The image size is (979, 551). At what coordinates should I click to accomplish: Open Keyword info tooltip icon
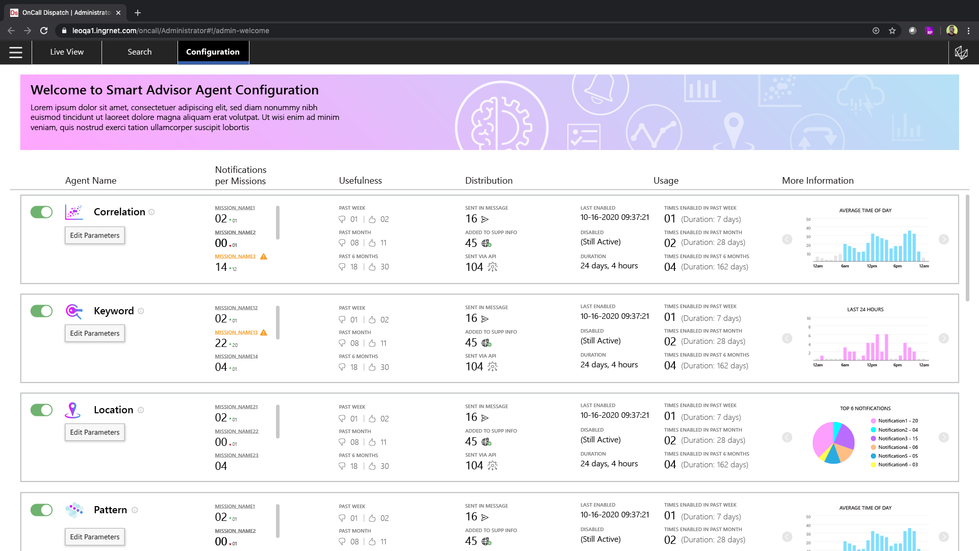point(141,311)
